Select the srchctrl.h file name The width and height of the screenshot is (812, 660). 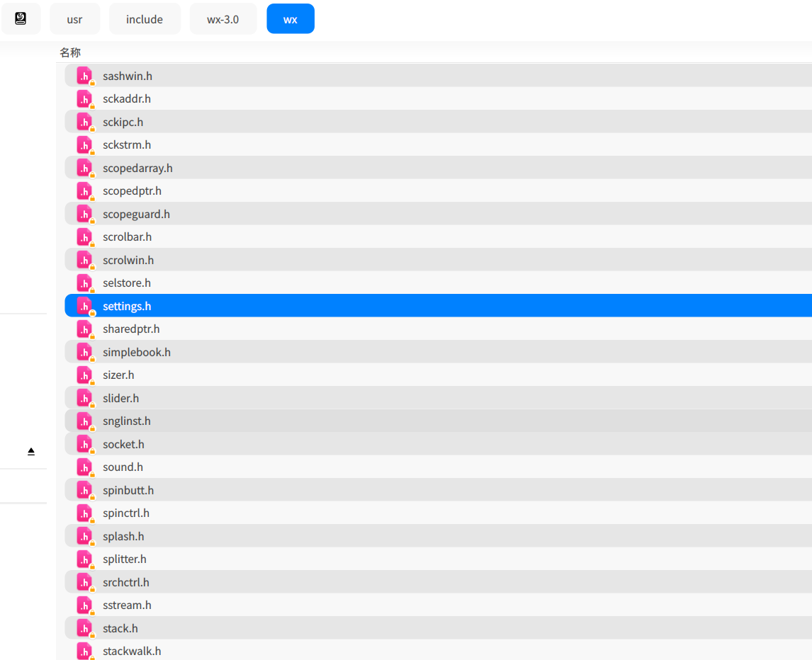pos(126,583)
